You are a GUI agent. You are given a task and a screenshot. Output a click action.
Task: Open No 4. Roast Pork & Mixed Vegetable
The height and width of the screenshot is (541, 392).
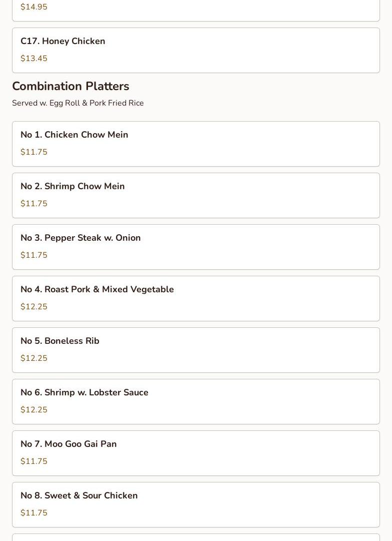click(196, 298)
